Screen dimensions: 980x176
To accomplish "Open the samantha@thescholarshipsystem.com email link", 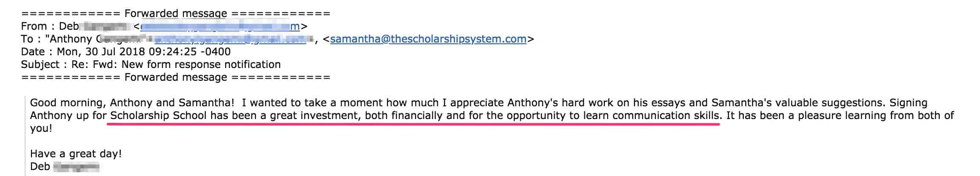I will (428, 39).
